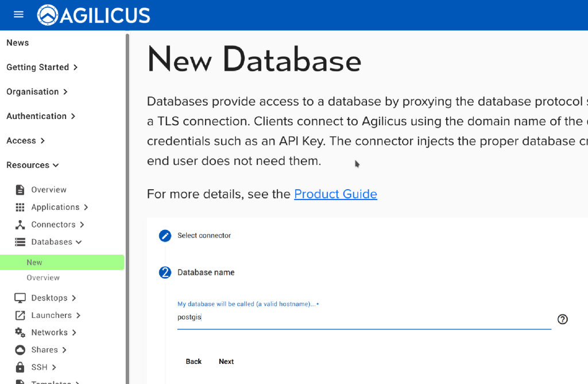Collapse the Databases submenu

56,242
